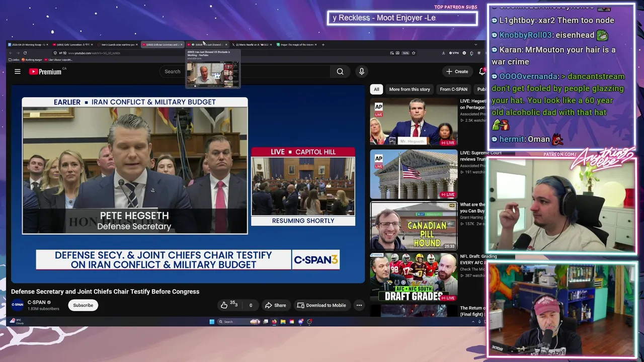
Task: Open Canadian Pill Hound video thumbnail
Action: pyautogui.click(x=414, y=226)
